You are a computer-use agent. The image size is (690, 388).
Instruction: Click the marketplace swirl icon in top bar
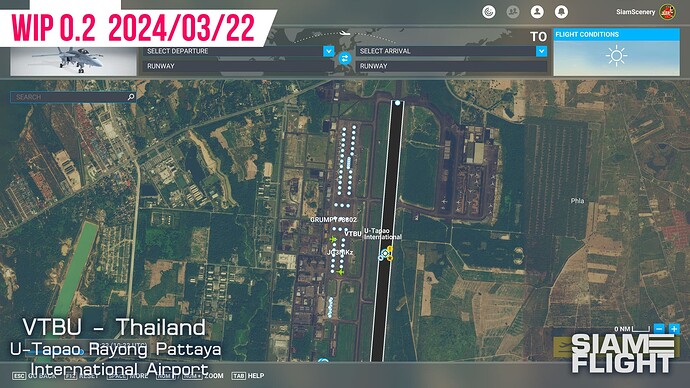[488, 12]
